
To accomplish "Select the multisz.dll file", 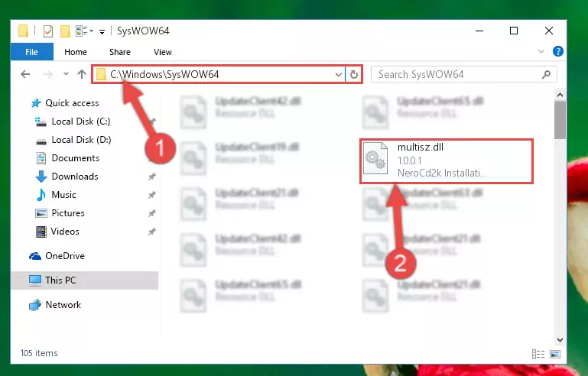I will (x=447, y=160).
